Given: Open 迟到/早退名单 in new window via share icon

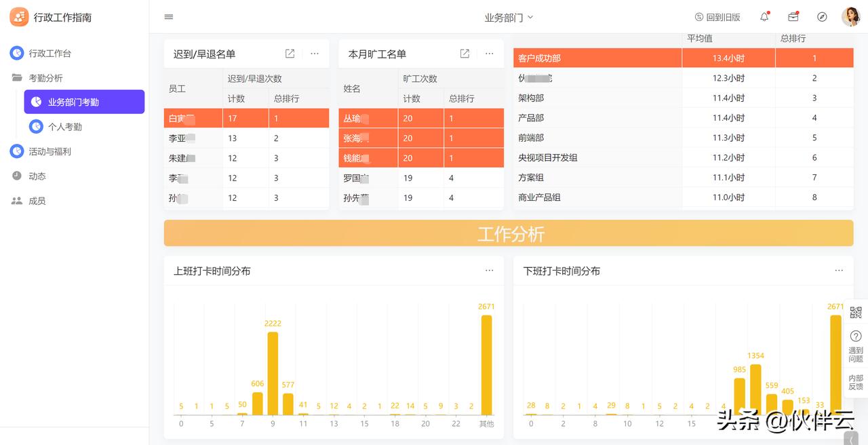Looking at the screenshot, I should tap(290, 54).
